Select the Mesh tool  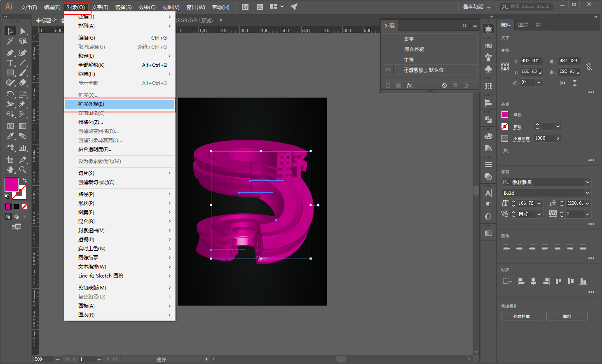click(x=10, y=126)
